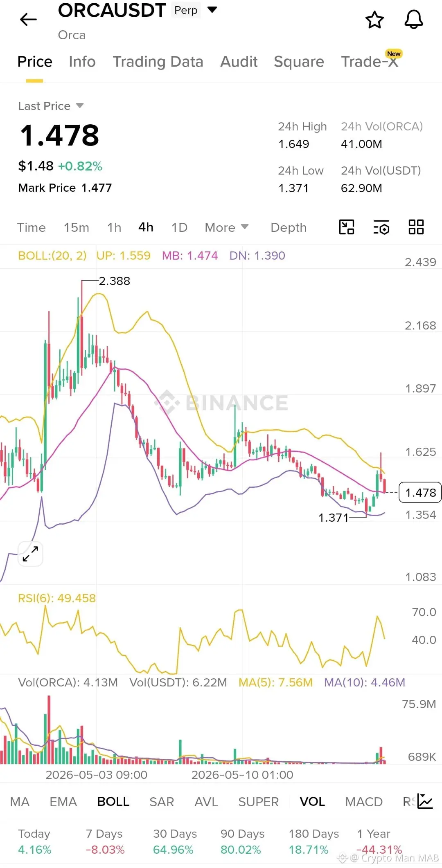Enable the SAR indicator
Image resolution: width=442 pixels, height=868 pixels.
point(162,802)
